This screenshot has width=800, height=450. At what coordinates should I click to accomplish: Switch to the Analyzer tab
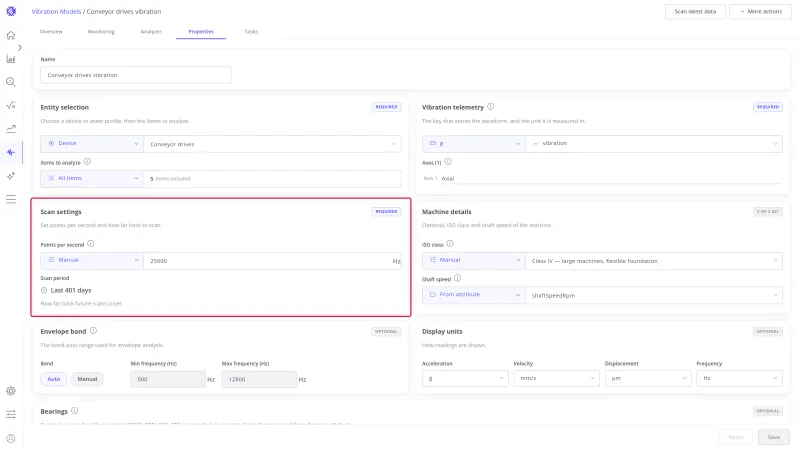click(151, 32)
